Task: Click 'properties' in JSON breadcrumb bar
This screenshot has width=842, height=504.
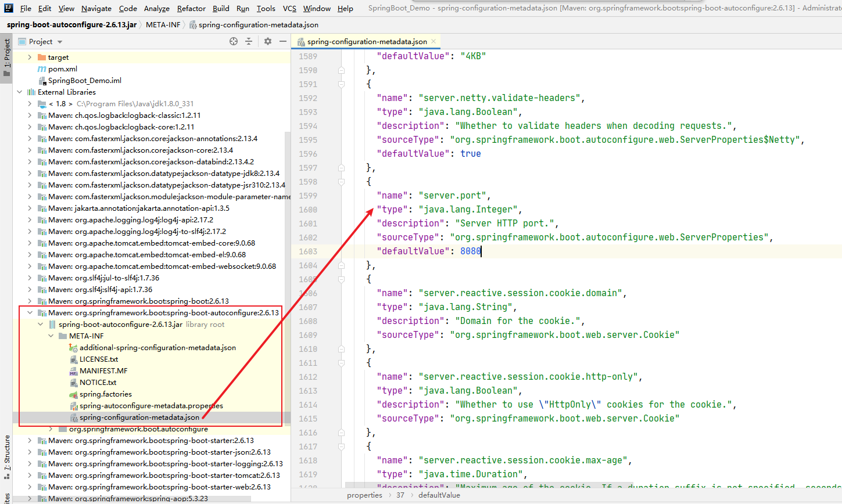Action: click(x=364, y=495)
